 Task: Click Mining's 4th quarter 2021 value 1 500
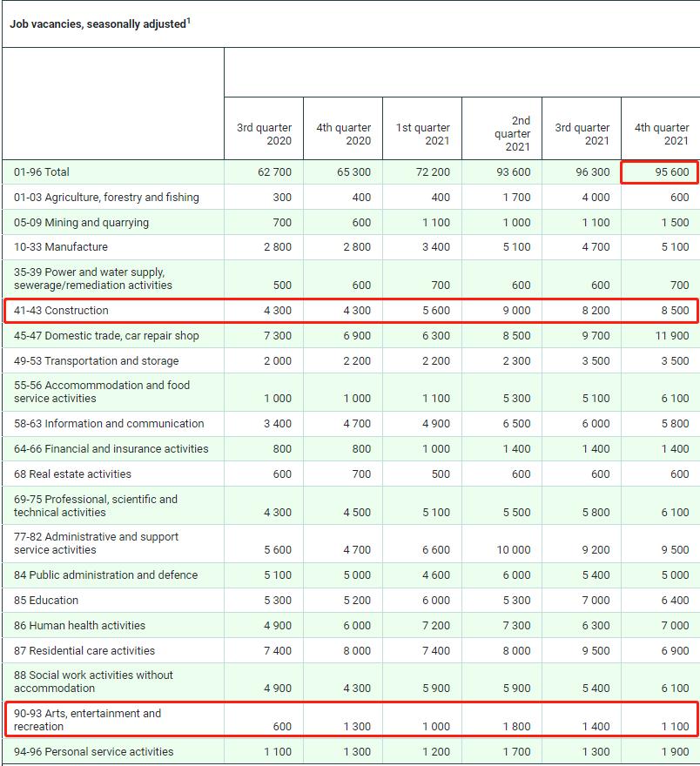click(675, 222)
